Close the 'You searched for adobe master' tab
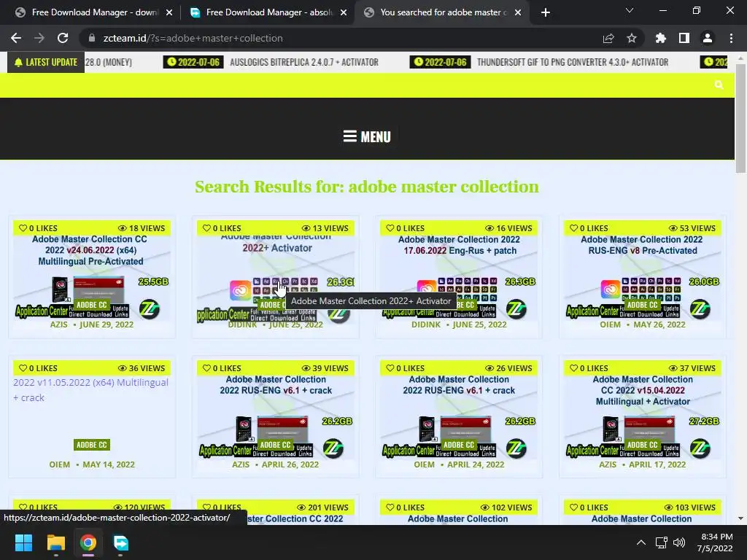Viewport: 747px width, 560px height. tap(518, 12)
